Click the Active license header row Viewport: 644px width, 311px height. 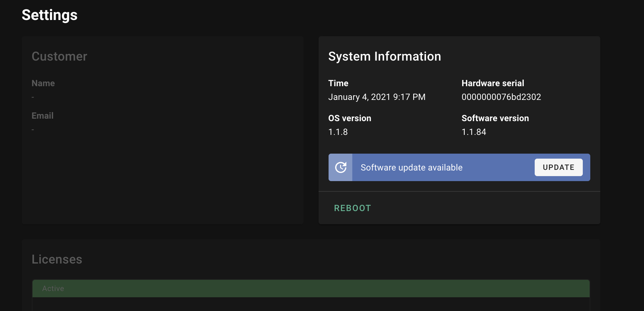[x=311, y=289]
